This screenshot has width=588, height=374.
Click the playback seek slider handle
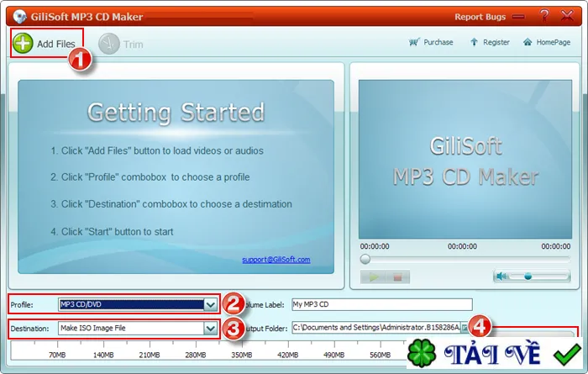click(x=365, y=259)
